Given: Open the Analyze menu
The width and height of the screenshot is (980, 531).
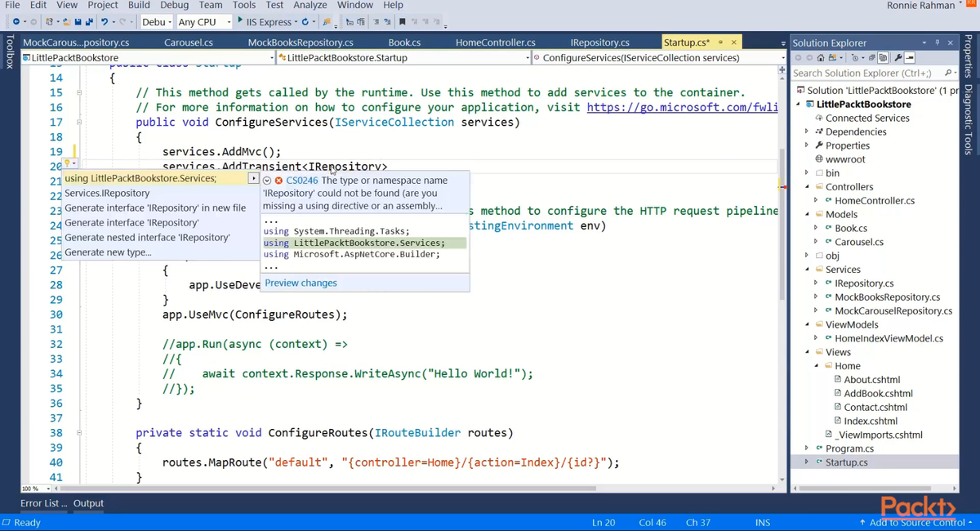Looking at the screenshot, I should 310,5.
